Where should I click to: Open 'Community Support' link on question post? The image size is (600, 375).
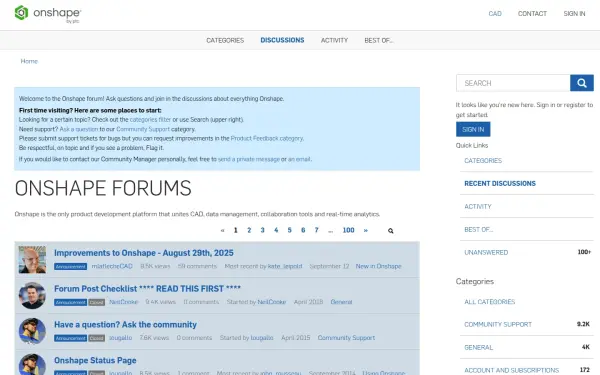coord(346,338)
